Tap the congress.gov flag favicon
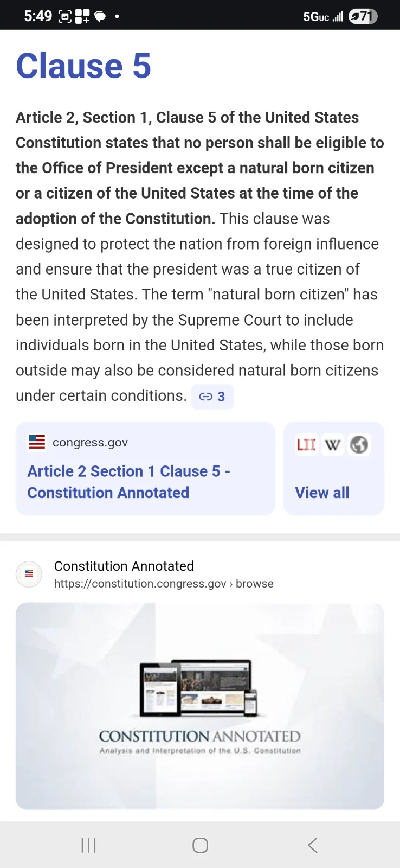 pos(37,443)
